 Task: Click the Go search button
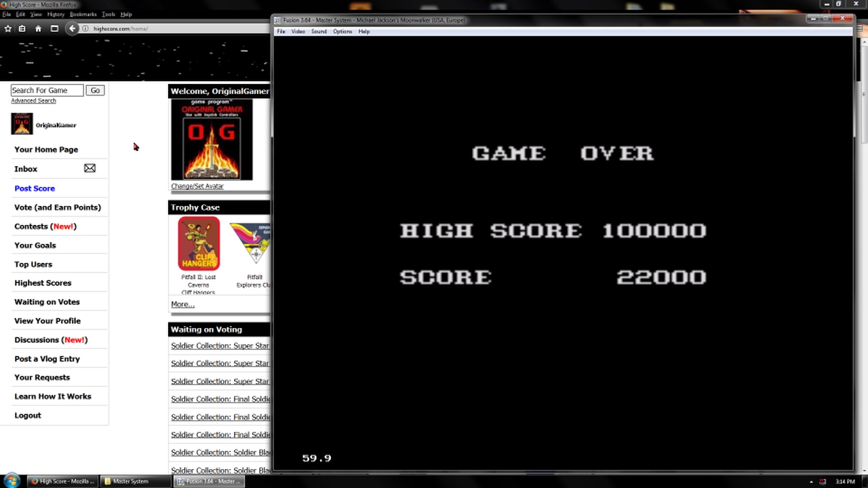[x=95, y=90]
